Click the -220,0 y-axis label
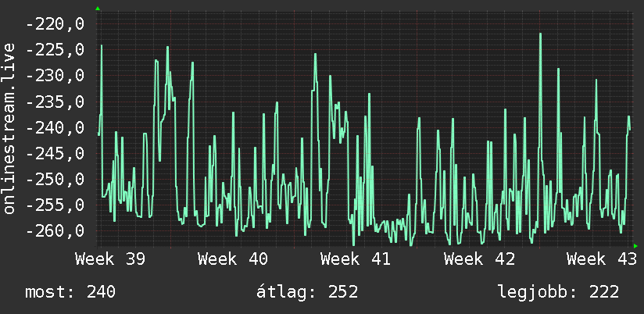Viewport: 644px width, 314px height. click(55, 24)
